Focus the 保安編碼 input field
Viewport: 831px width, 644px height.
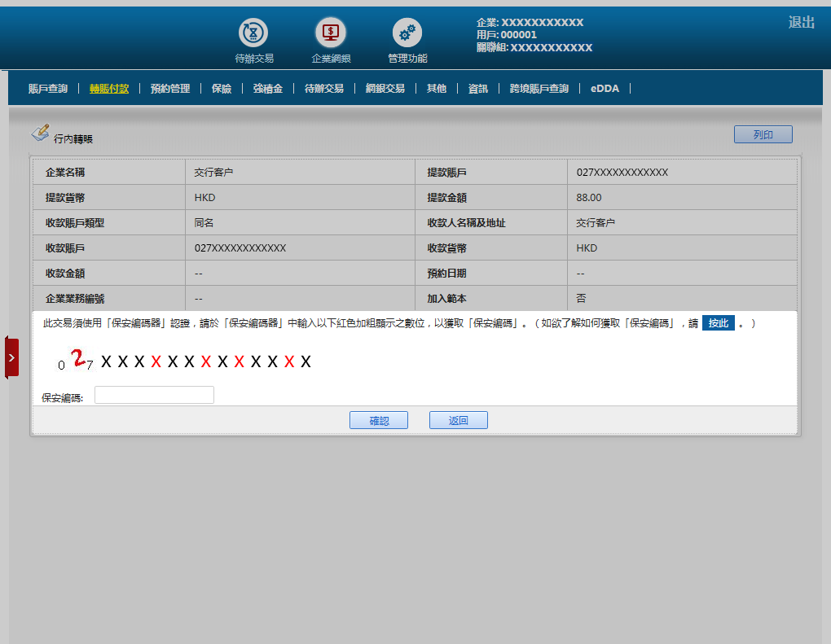coord(154,395)
